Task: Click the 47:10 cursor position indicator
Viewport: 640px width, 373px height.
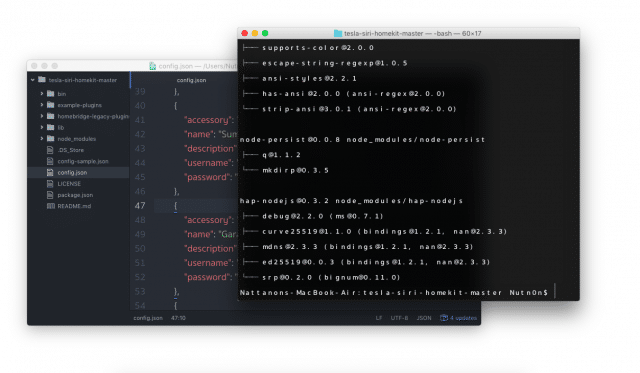Action: 178,318
